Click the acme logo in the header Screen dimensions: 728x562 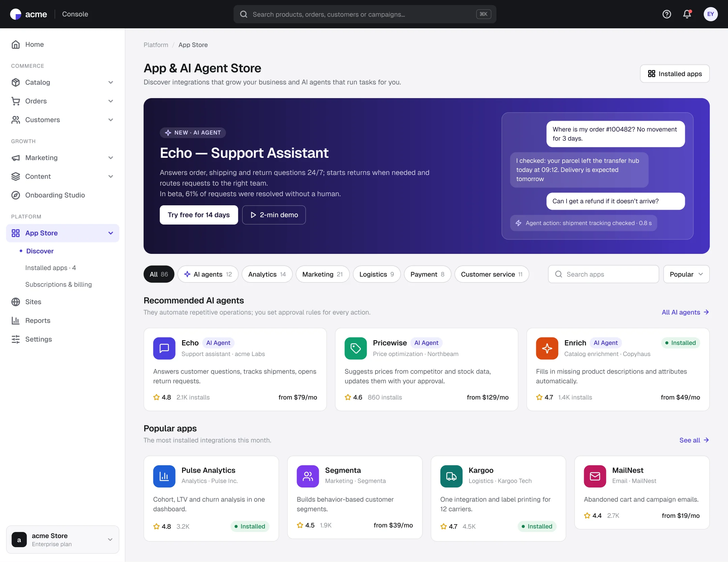coord(29,14)
